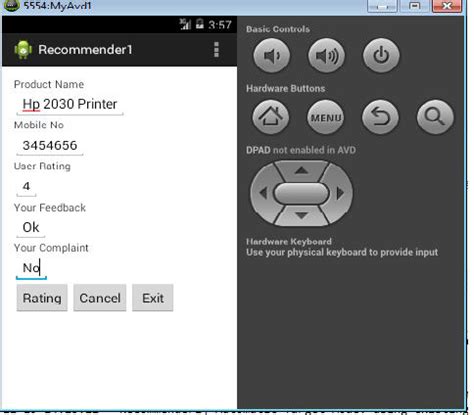Minimize the MyAvd1 emulator window
This screenshot has height=415, width=474.
382,6
